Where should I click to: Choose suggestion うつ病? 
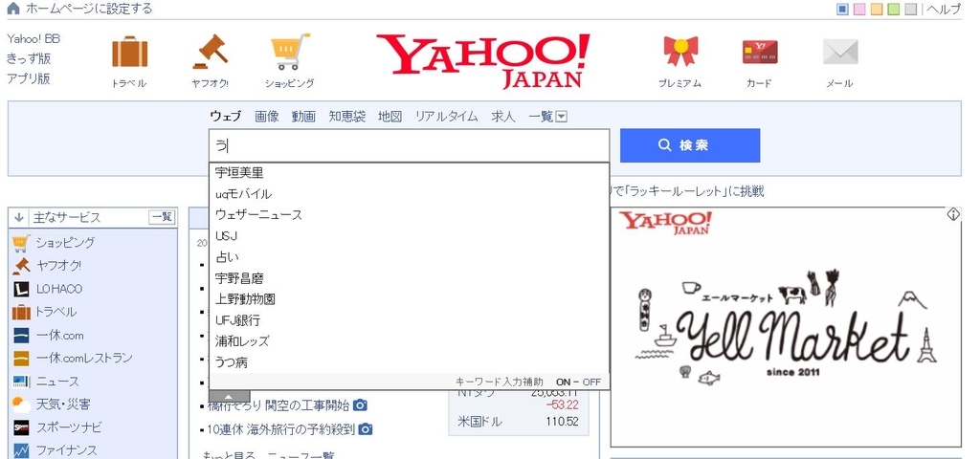(409, 362)
